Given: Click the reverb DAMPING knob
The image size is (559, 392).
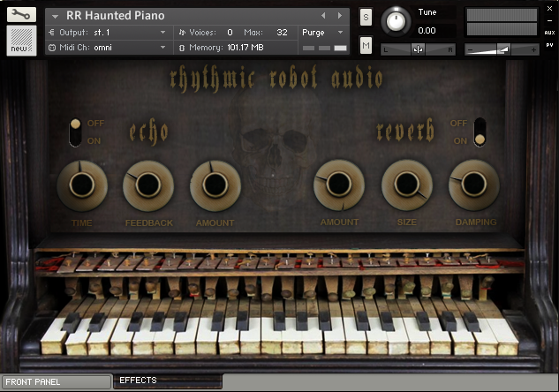Looking at the screenshot, I should 474,185.
